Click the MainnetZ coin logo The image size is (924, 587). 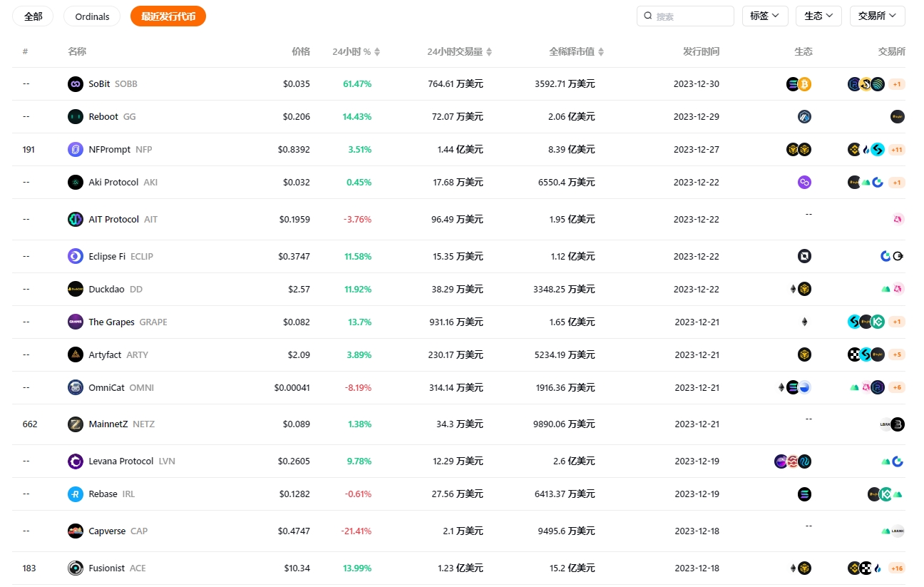coord(76,424)
